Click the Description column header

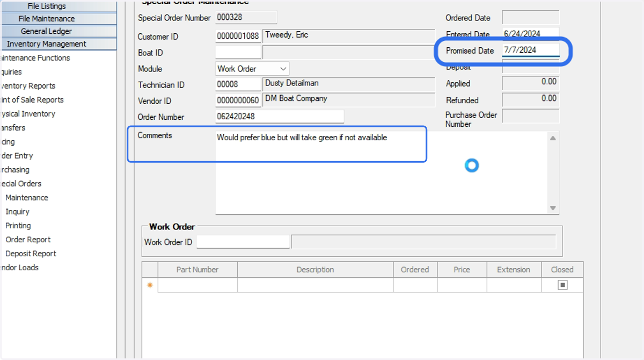pyautogui.click(x=316, y=270)
